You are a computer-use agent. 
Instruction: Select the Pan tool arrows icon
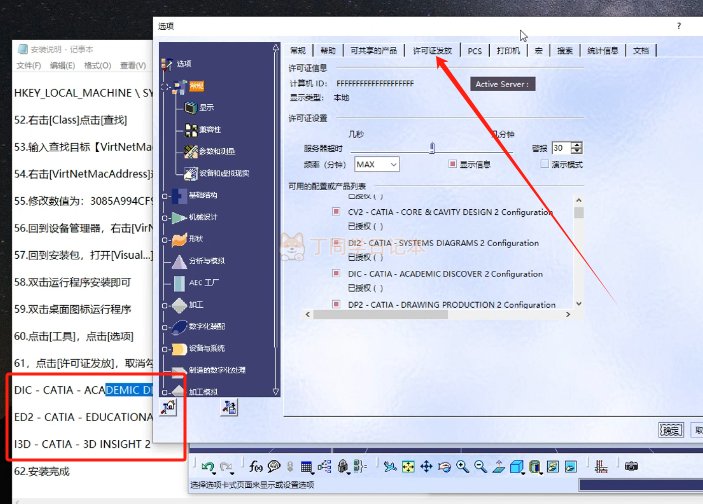pos(426,467)
